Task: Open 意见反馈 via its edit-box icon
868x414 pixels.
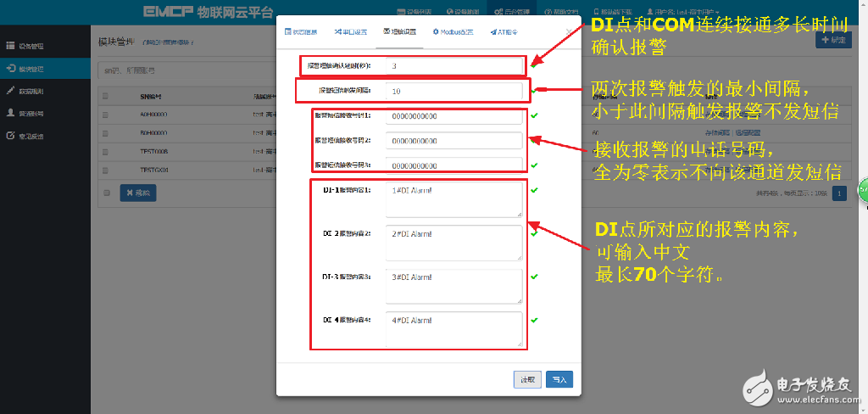Action: pyautogui.click(x=10, y=135)
